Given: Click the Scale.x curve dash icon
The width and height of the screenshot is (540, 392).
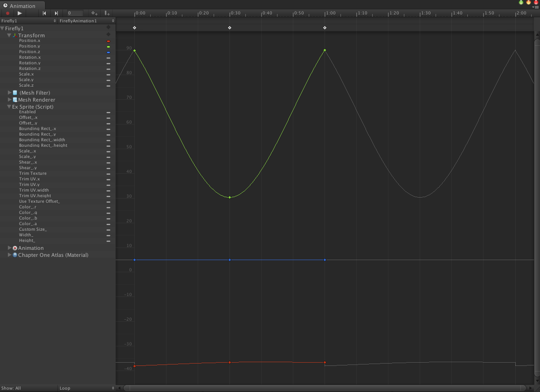Looking at the screenshot, I should (108, 75).
